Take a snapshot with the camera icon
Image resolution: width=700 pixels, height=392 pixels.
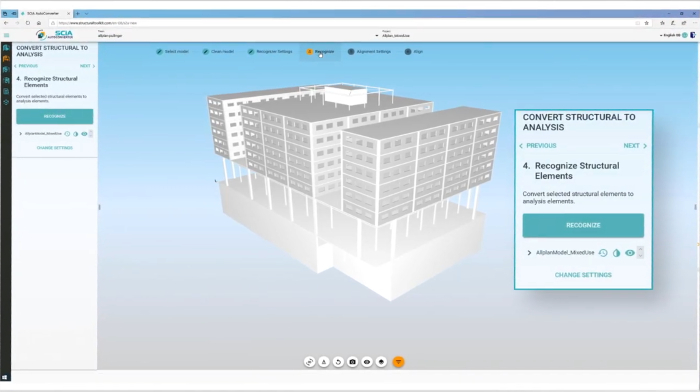352,362
